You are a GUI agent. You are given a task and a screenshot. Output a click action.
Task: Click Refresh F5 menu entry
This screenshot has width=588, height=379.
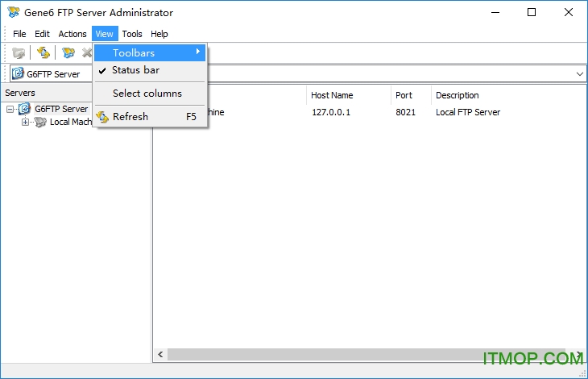(x=150, y=117)
